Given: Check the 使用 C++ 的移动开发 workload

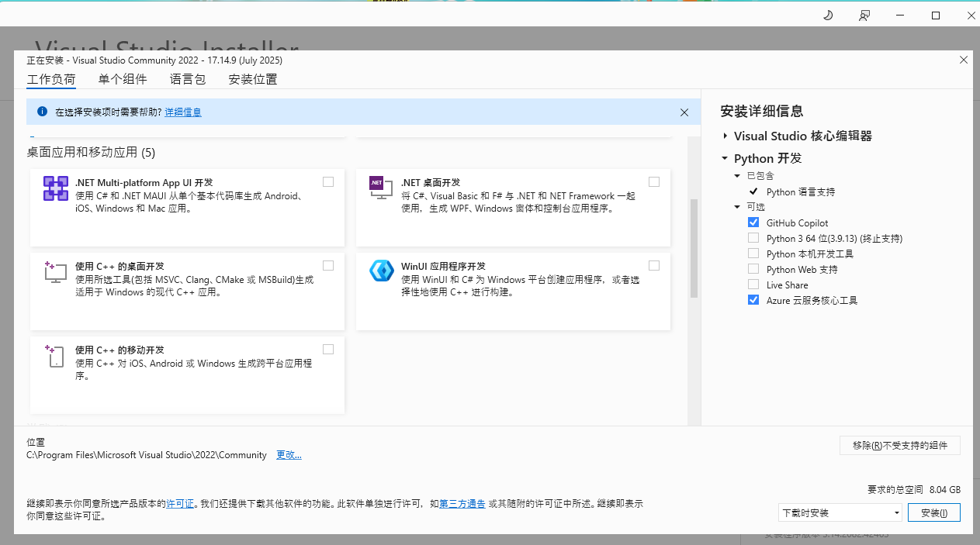Looking at the screenshot, I should click(328, 349).
